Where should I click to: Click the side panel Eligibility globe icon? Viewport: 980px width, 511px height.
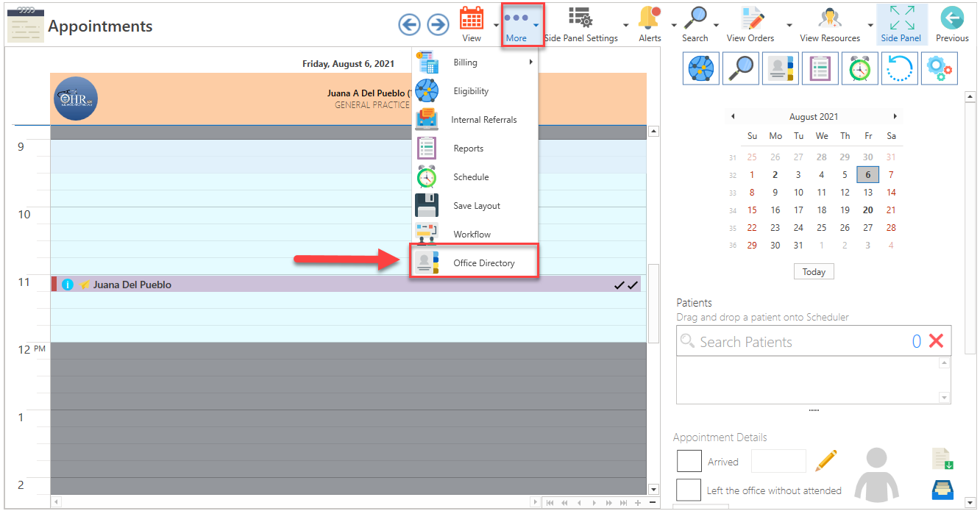click(x=700, y=68)
